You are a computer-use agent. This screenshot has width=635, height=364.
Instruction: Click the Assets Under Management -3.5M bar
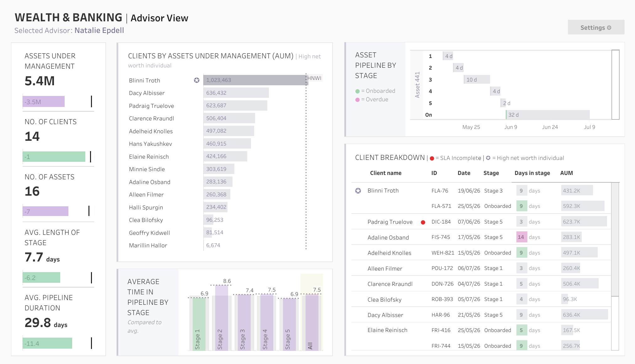click(44, 102)
